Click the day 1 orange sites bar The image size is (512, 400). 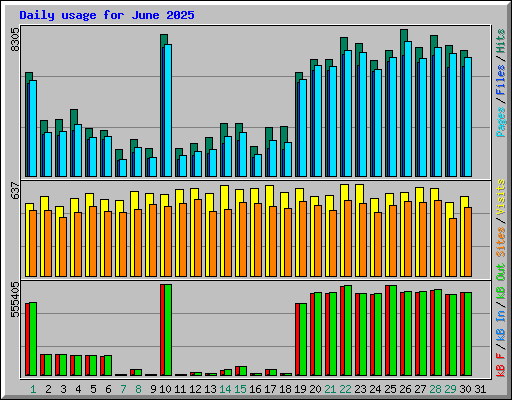click(x=33, y=243)
